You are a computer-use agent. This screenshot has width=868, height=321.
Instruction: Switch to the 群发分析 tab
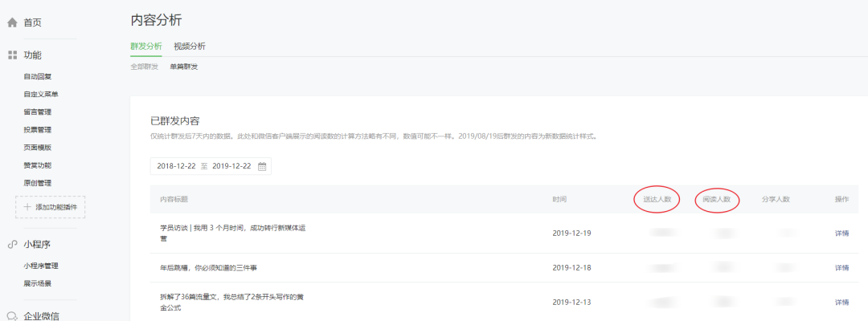[x=146, y=47]
